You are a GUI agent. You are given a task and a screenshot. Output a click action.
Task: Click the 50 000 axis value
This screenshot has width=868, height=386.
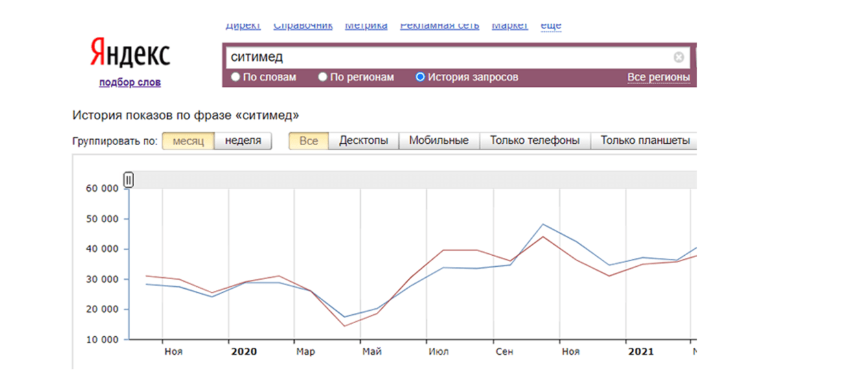[x=102, y=219]
